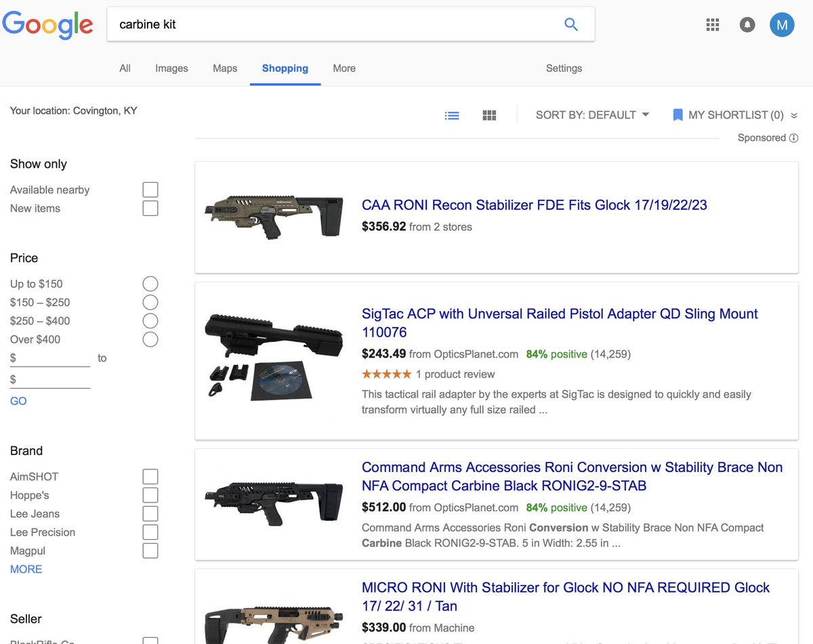Click the SigTac ACP product thumbnail
Image resolution: width=813 pixels, height=644 pixels.
tap(274, 356)
